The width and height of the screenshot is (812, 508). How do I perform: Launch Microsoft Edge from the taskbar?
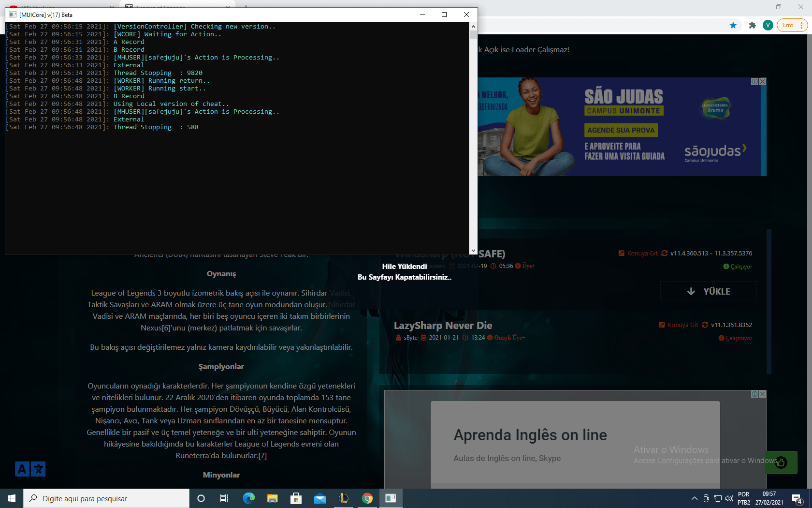pyautogui.click(x=248, y=498)
